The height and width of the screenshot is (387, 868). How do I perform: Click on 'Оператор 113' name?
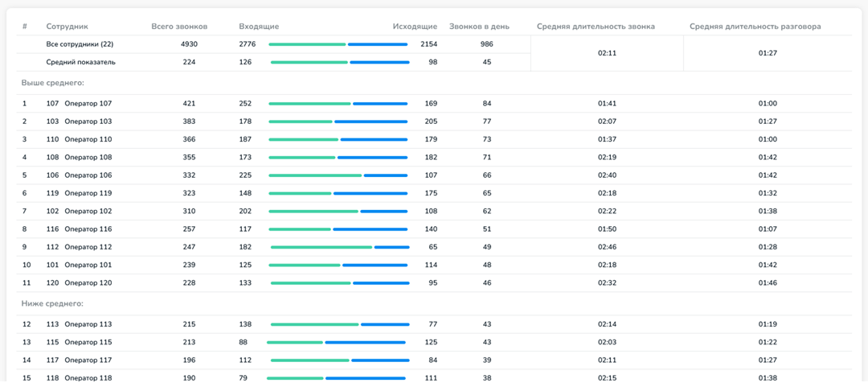[88, 324]
